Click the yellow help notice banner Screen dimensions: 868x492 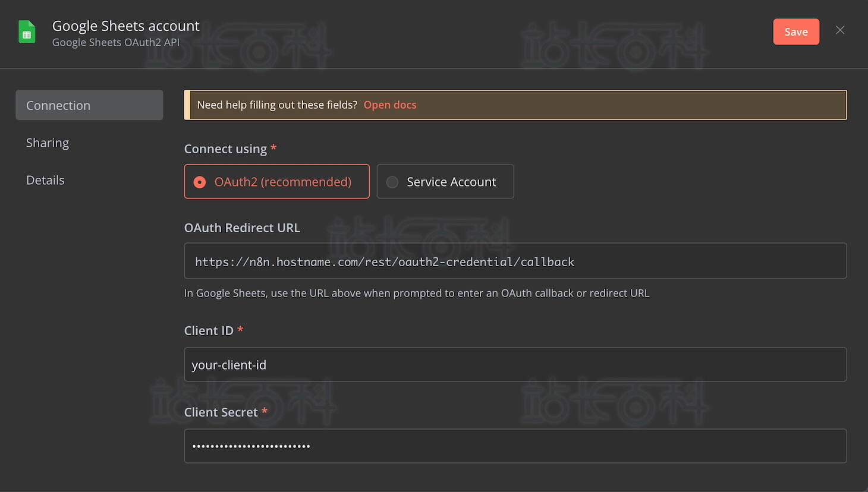515,105
